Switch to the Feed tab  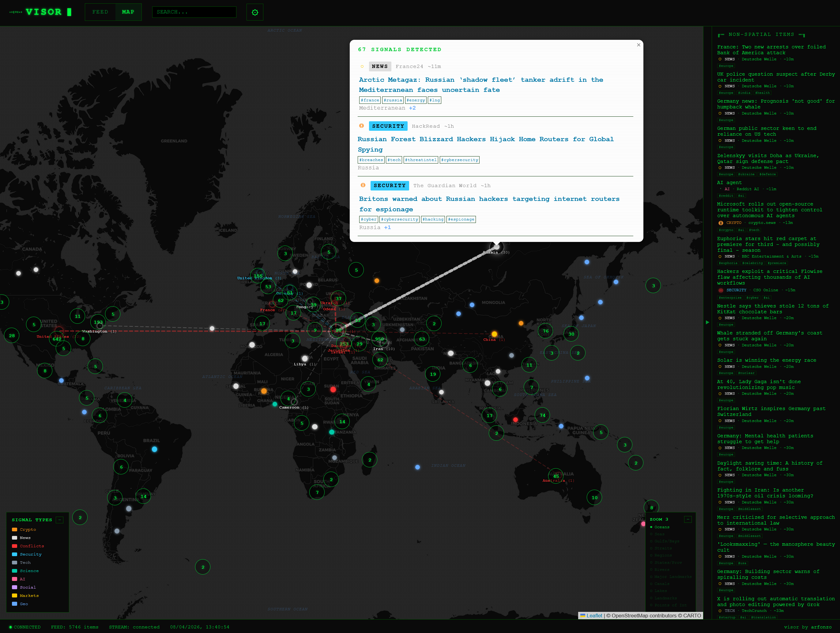pos(100,12)
